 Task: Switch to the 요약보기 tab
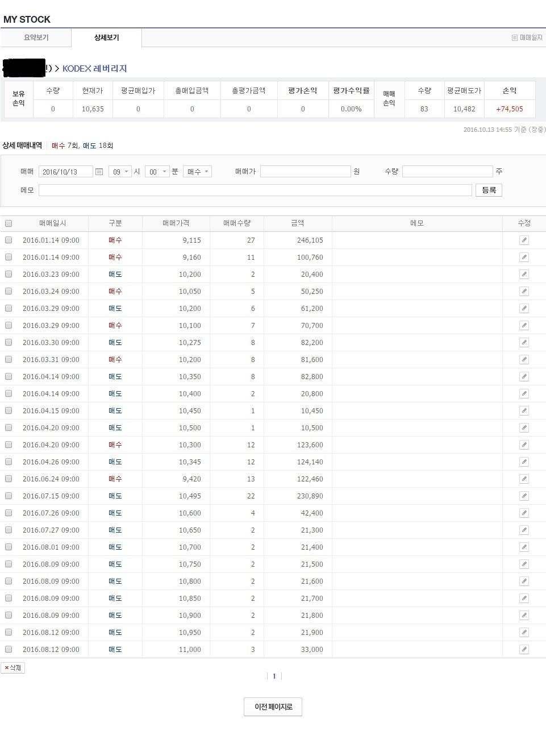point(36,38)
